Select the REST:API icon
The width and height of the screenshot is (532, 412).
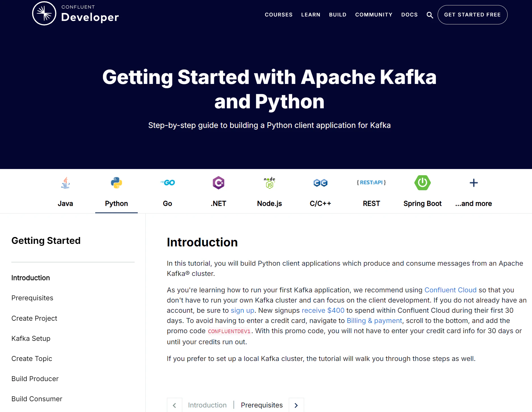point(371,182)
